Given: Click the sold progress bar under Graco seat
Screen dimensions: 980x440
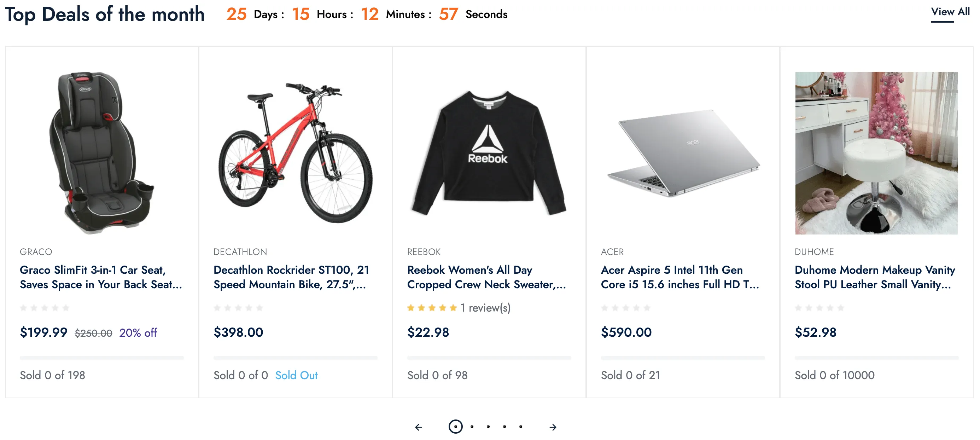Looking at the screenshot, I should pyautogui.click(x=101, y=358).
